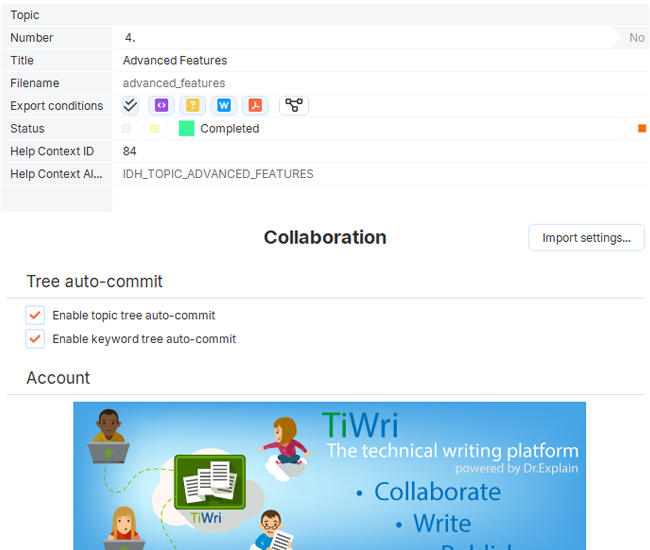Click the Status label
The width and height of the screenshot is (650, 550).
click(27, 128)
